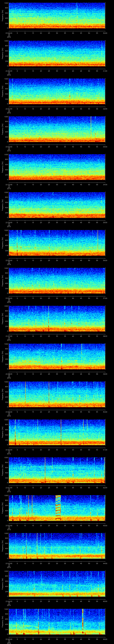Viewport: 114px width, 644px height.
Task: Click the 23:36:00 time axis label
Action: [x=9, y=298]
